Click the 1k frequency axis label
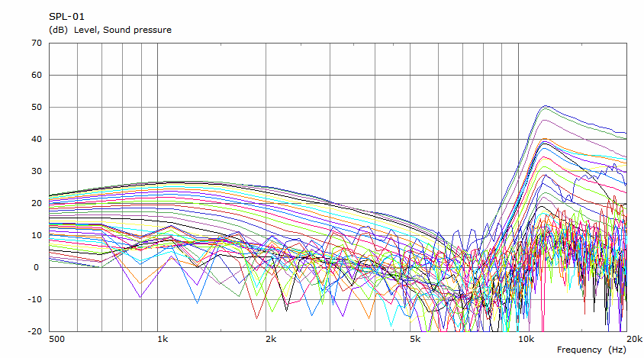This screenshot has width=644, height=358. pyautogui.click(x=163, y=339)
